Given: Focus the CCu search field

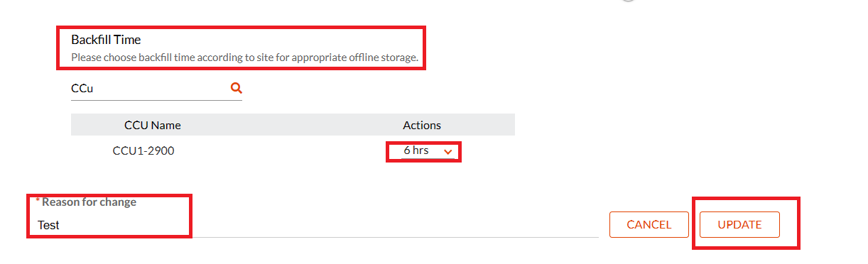Looking at the screenshot, I should click(x=156, y=89).
